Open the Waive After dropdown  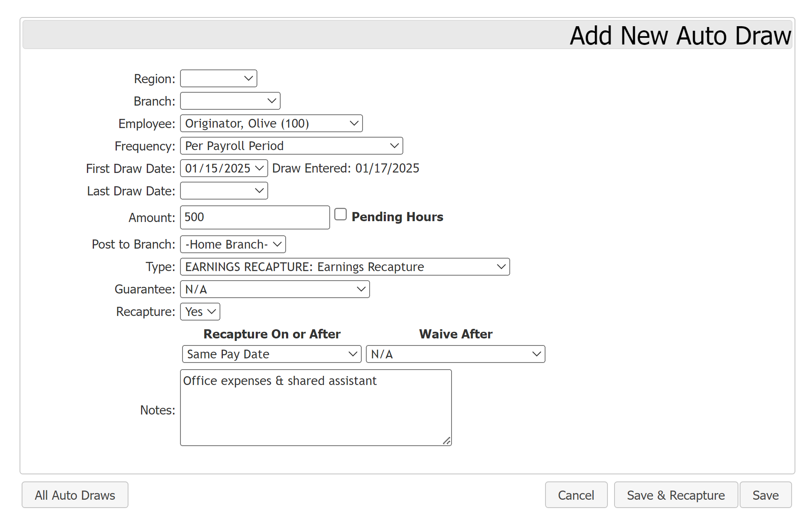[x=455, y=354]
